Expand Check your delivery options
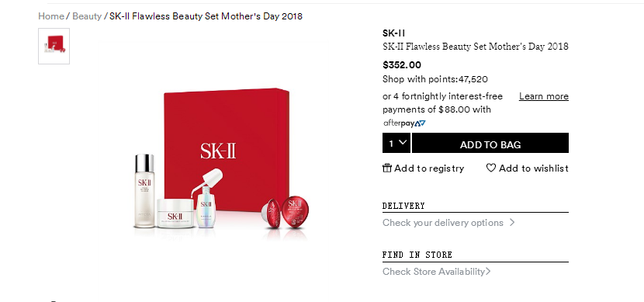Screen dimensions: 644x302 448,222
